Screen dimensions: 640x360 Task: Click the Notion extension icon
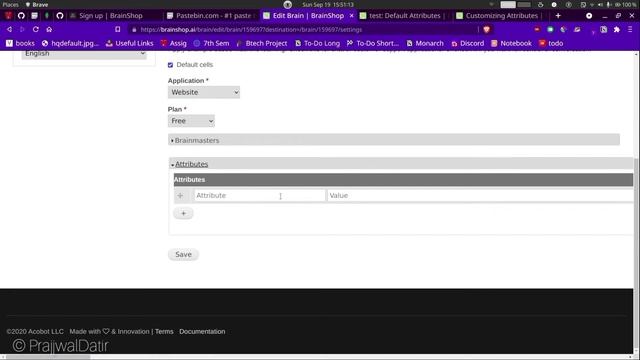603,29
